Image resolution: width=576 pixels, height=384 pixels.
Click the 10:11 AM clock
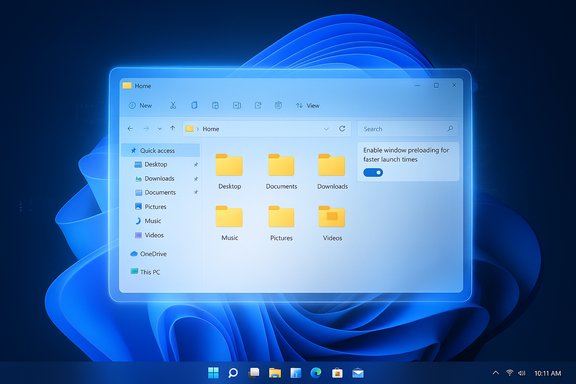click(548, 373)
